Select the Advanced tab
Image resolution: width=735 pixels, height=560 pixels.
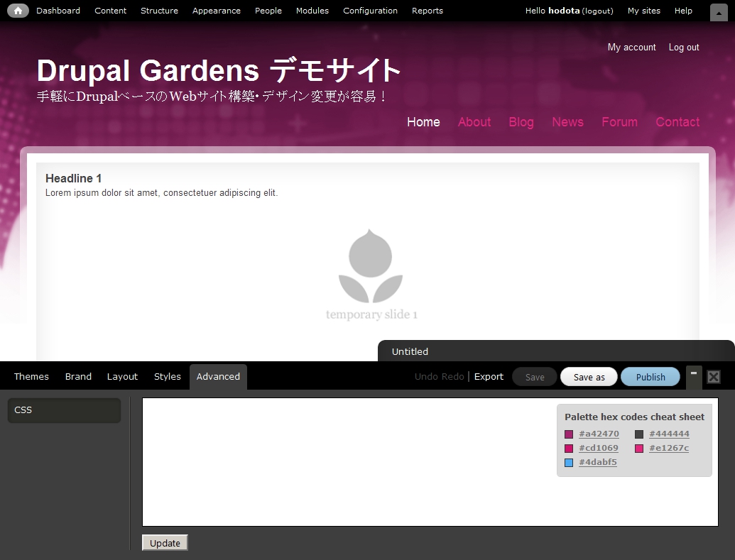tap(218, 377)
